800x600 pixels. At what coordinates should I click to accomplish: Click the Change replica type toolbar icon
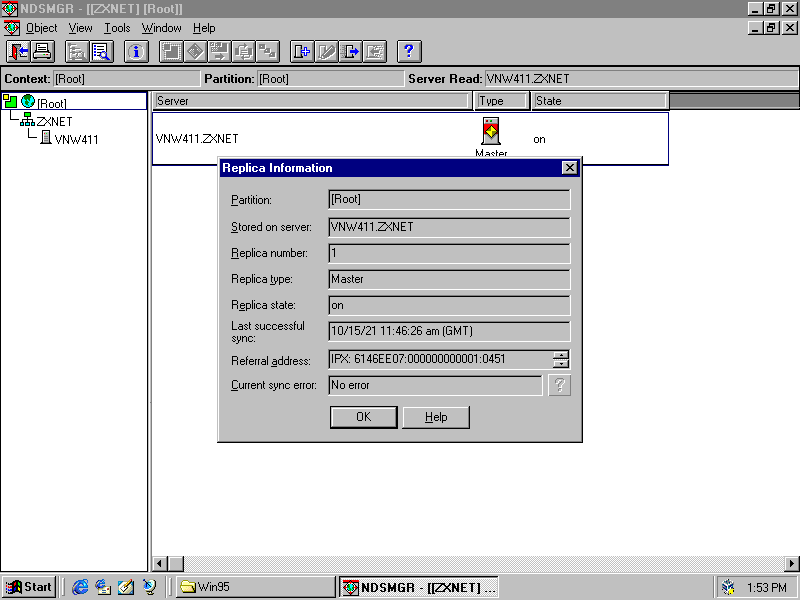326,52
